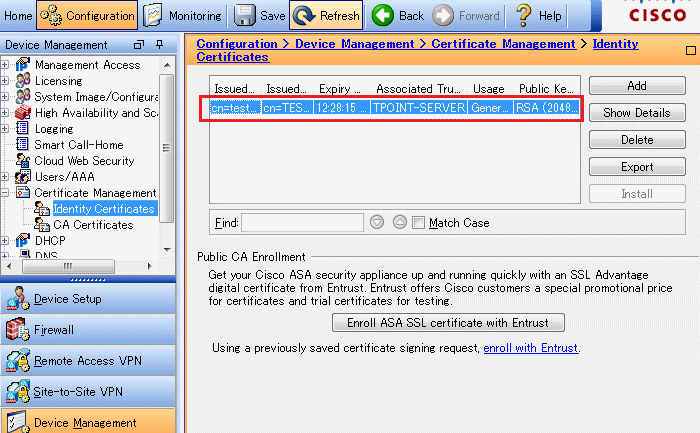Find previous match up arrow
This screenshot has height=433, width=700.
[400, 222]
